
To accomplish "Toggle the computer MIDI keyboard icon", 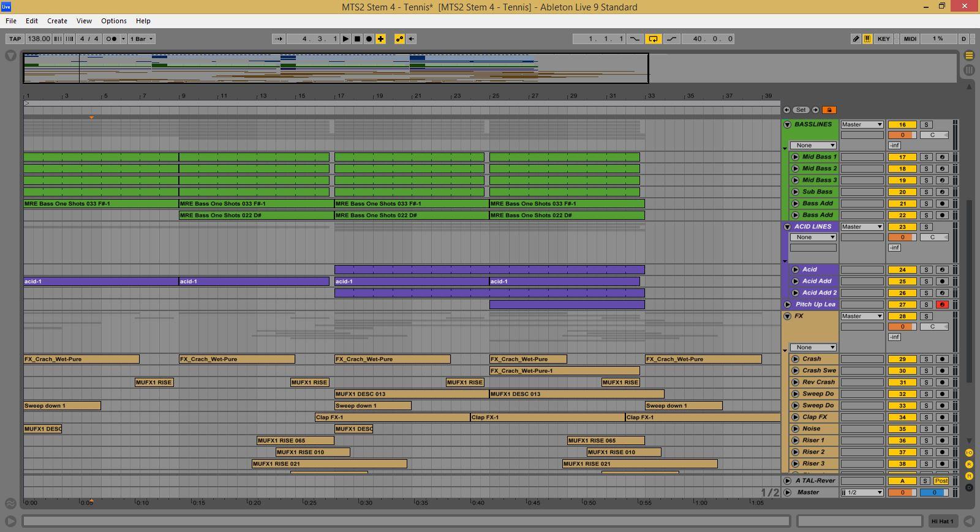I will pos(867,39).
